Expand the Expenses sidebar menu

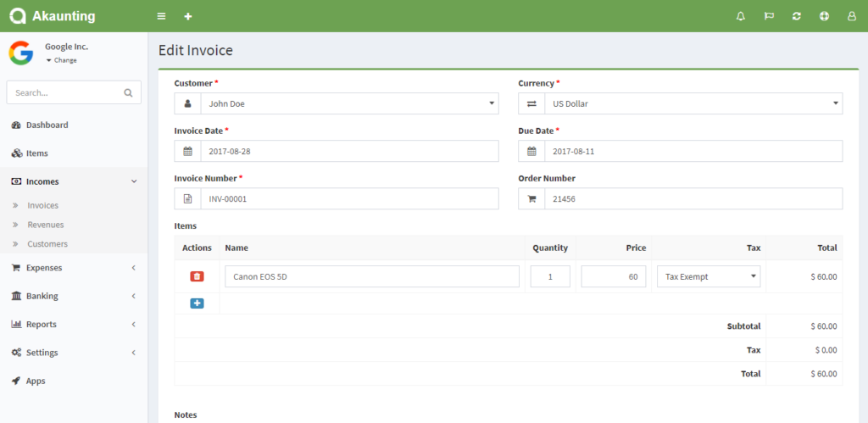coord(73,268)
